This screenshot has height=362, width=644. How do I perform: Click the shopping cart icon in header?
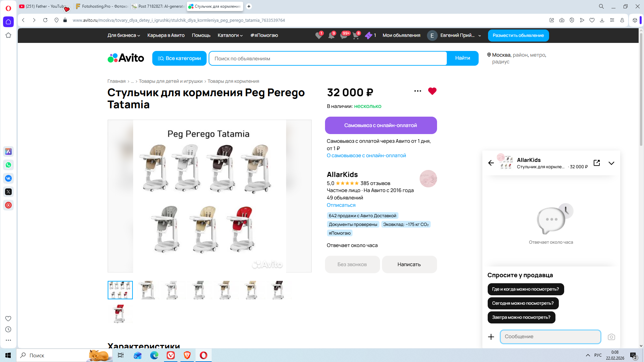[x=356, y=36]
